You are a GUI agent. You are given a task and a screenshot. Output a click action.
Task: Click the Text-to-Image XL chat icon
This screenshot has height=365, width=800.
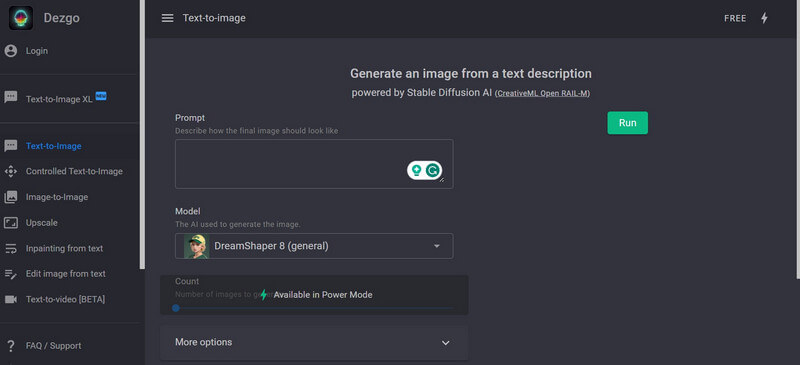point(11,98)
